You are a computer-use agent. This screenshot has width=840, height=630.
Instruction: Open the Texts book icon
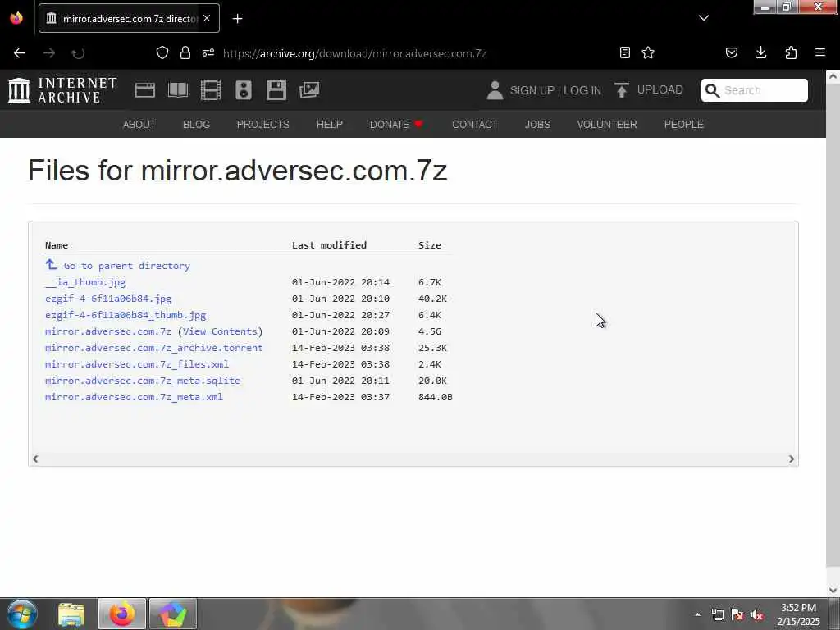pyautogui.click(x=178, y=90)
